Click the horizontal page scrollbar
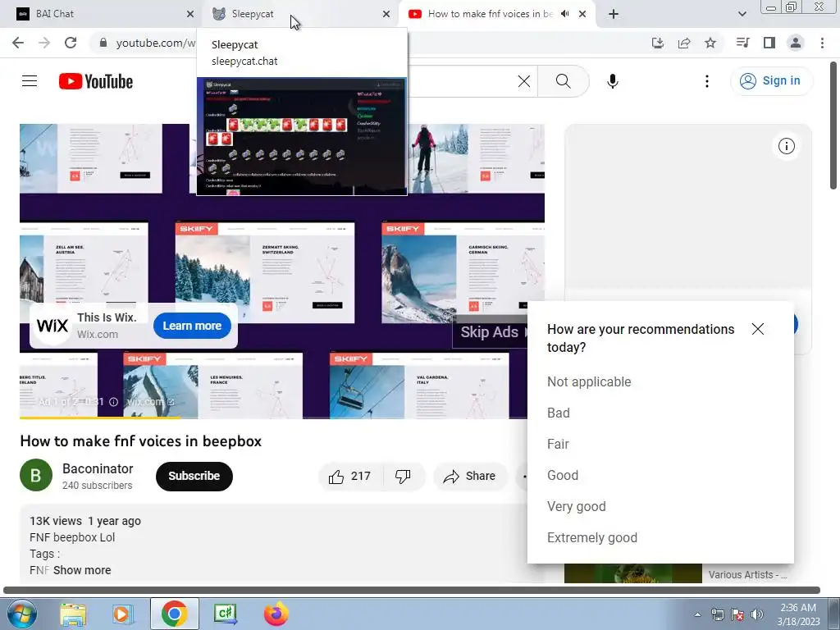840x630 pixels. [x=412, y=591]
